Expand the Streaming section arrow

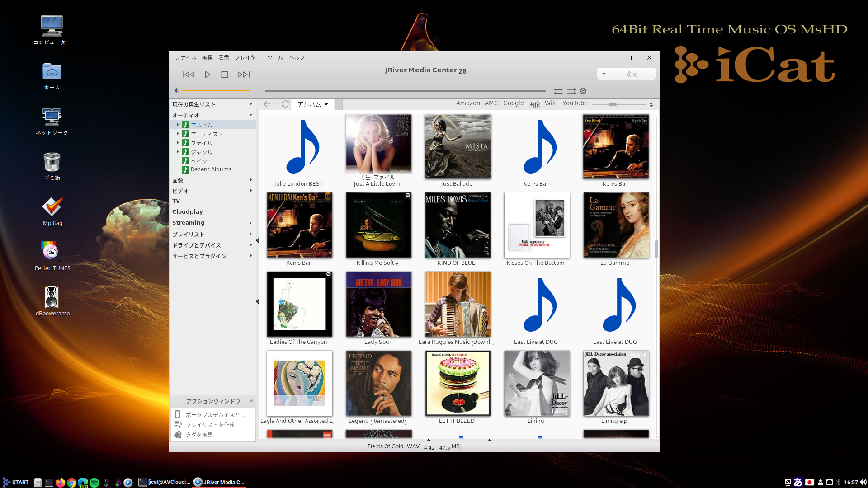[x=250, y=223]
